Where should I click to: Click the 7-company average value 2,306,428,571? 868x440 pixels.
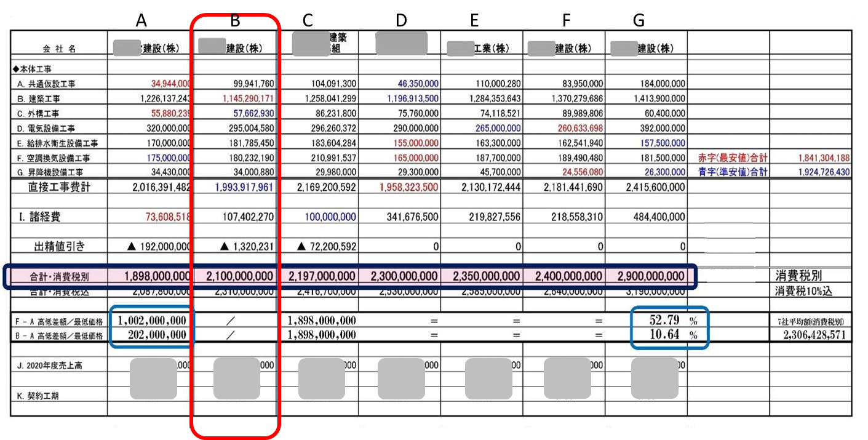(811, 335)
